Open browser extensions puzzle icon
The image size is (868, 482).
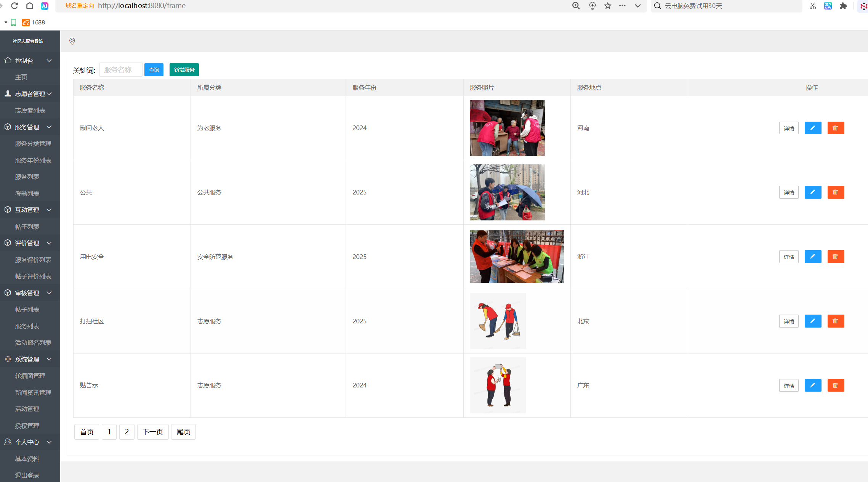coord(843,6)
